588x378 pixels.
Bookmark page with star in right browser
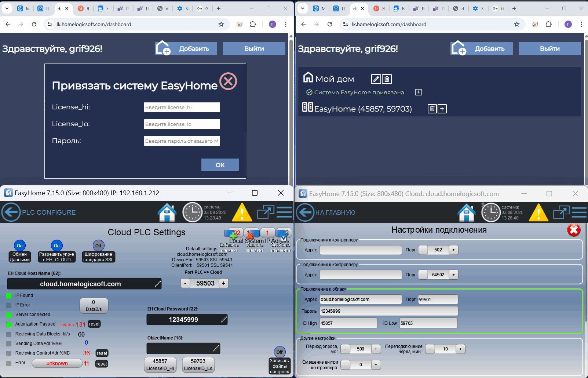tap(517, 24)
